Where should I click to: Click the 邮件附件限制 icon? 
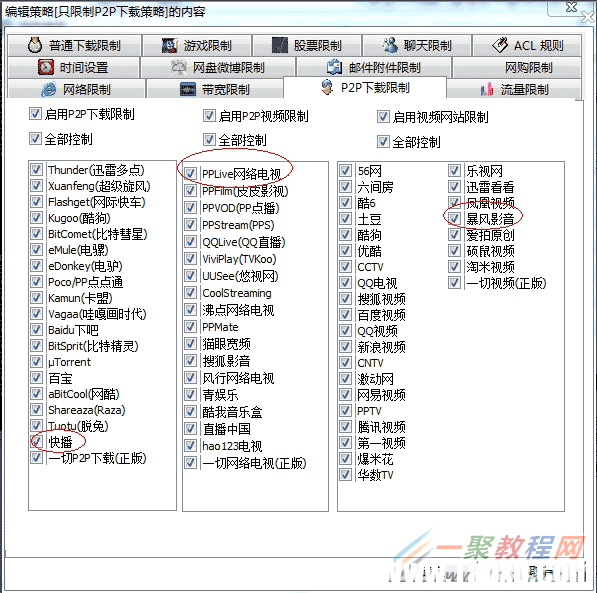click(334, 67)
